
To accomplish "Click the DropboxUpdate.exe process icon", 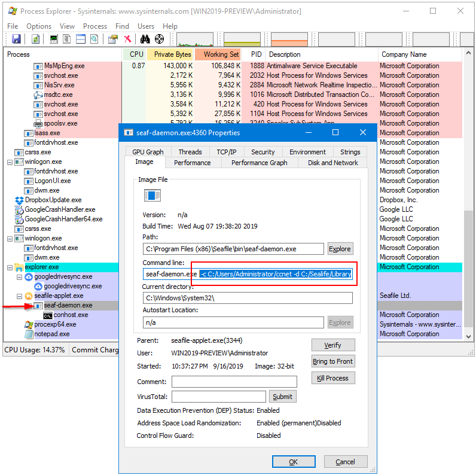I will (19, 200).
